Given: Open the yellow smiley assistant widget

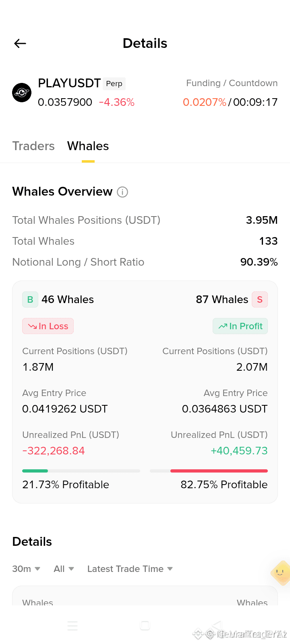Looking at the screenshot, I should 281,573.
